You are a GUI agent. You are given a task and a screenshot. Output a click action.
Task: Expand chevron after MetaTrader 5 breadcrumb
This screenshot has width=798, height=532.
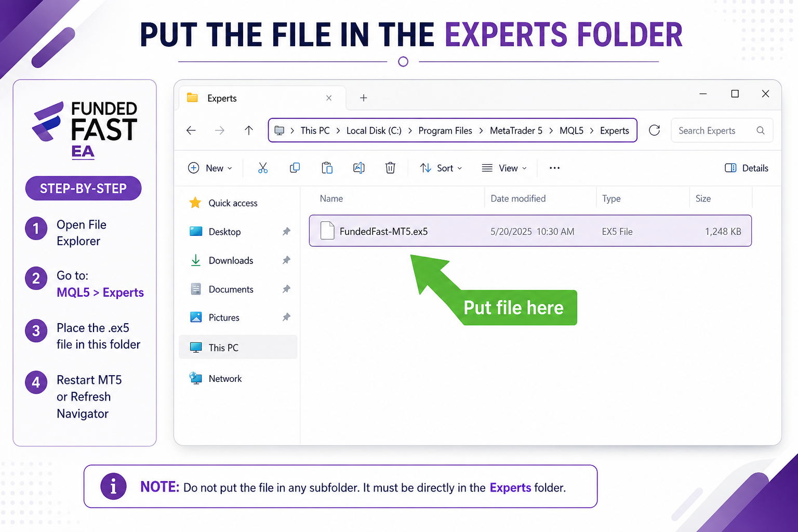(551, 131)
